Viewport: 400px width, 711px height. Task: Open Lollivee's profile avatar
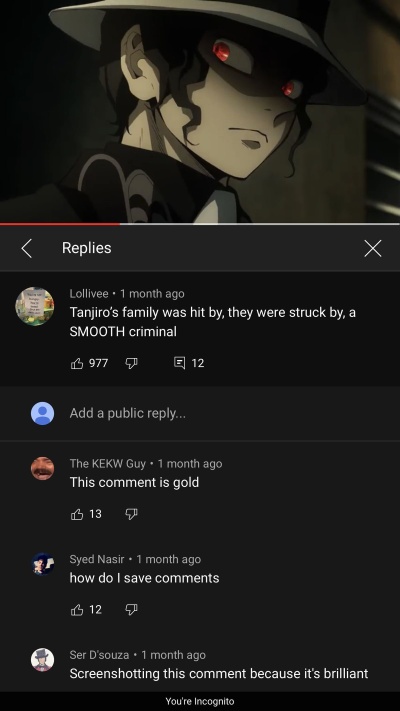(x=35, y=306)
